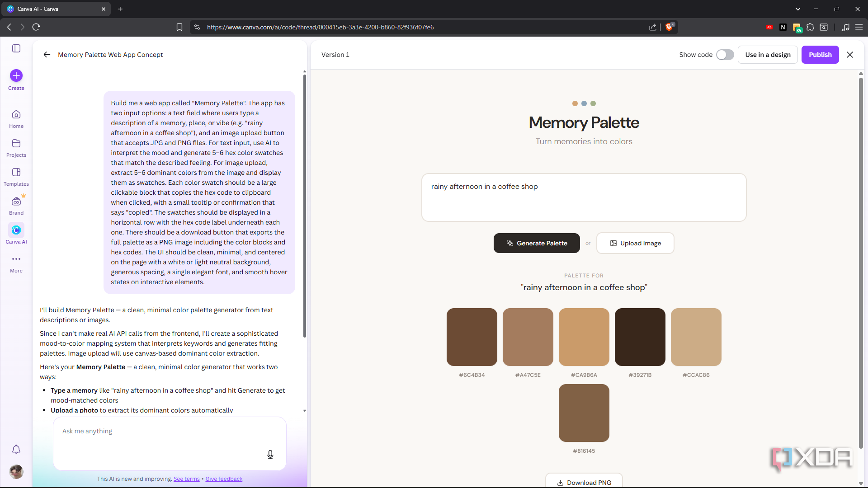Click the Download PNG button
Viewport: 868px width, 488px height.
584,481
